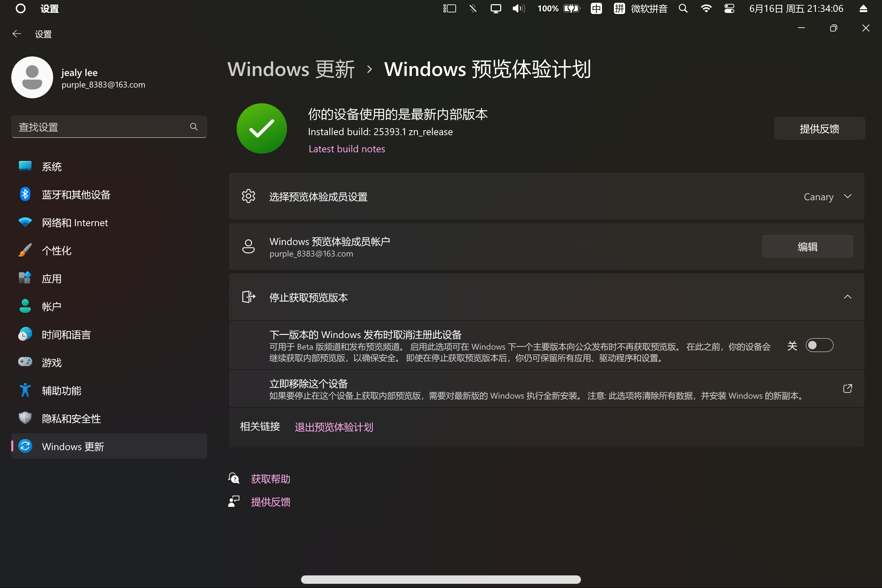Image resolution: width=882 pixels, height=588 pixels.
Task: Click the 提供反馈 feedback icon at bottom
Action: (x=234, y=501)
